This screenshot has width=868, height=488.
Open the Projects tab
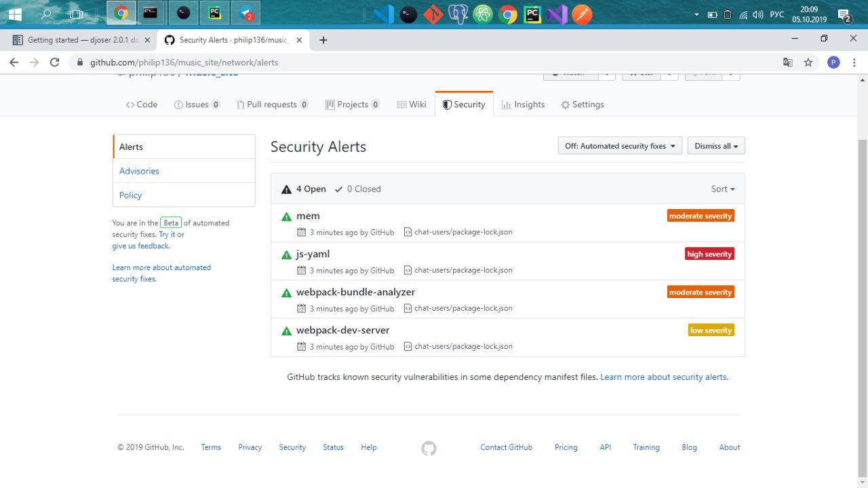(353, 105)
